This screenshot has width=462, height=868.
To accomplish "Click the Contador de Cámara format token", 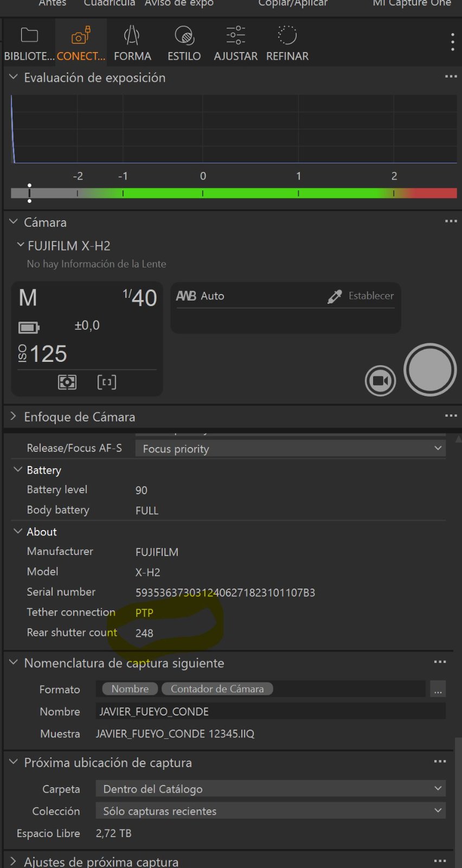I will pyautogui.click(x=217, y=689).
